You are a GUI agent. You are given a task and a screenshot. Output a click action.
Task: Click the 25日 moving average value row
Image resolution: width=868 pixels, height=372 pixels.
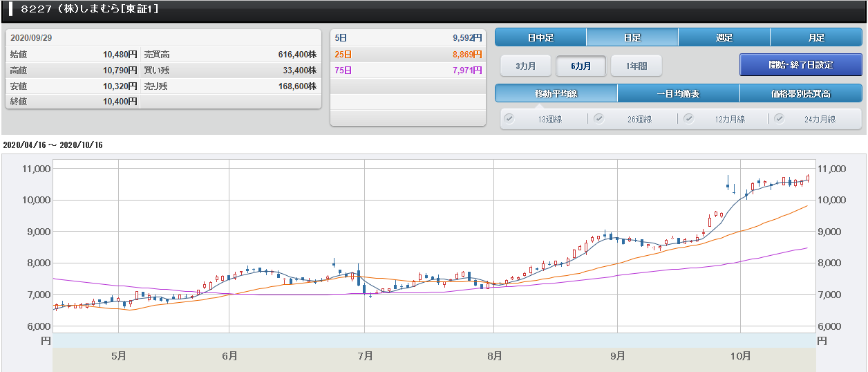[408, 54]
